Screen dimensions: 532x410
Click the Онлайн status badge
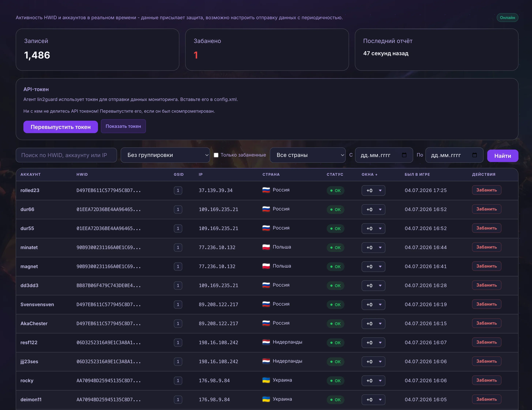507,18
